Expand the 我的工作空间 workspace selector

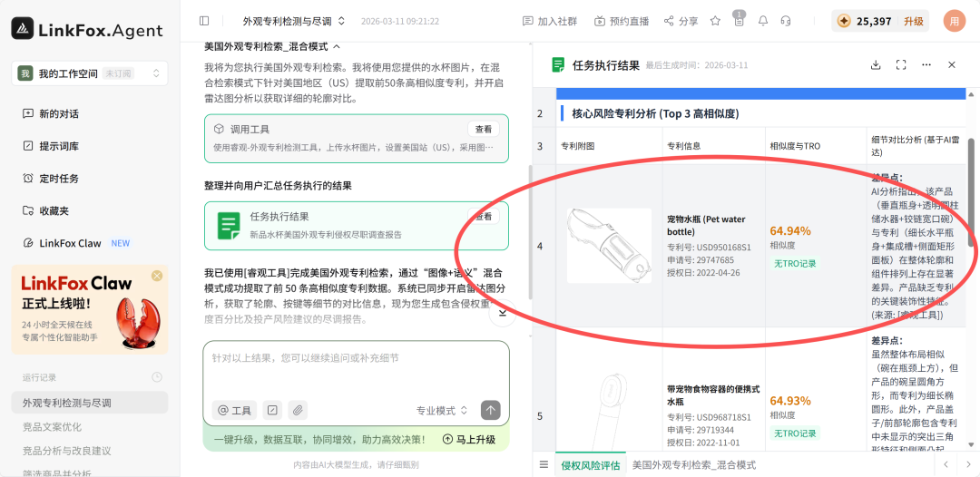tap(89, 73)
